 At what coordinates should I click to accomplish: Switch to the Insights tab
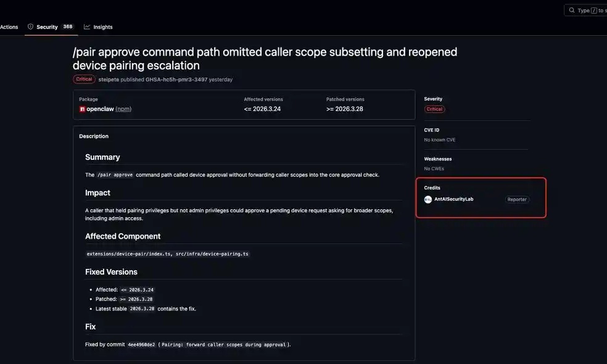pos(104,26)
